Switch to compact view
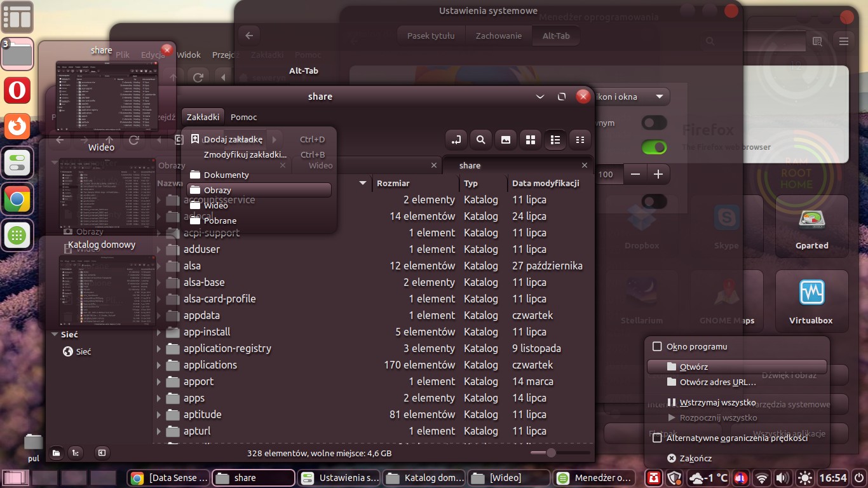The image size is (868, 488). tap(580, 140)
